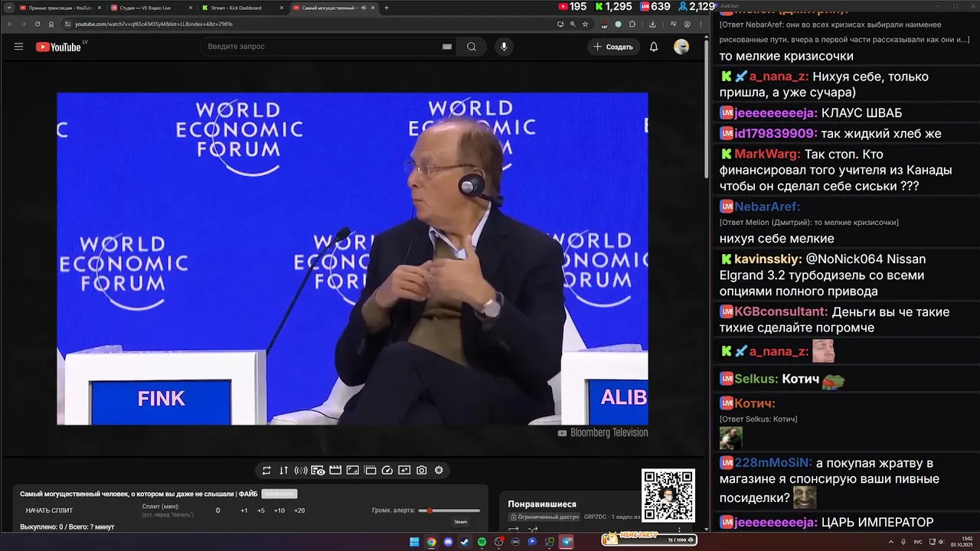This screenshot has height=551, width=980.
Task: Click the up-down arrows sort icon
Action: [x=283, y=471]
